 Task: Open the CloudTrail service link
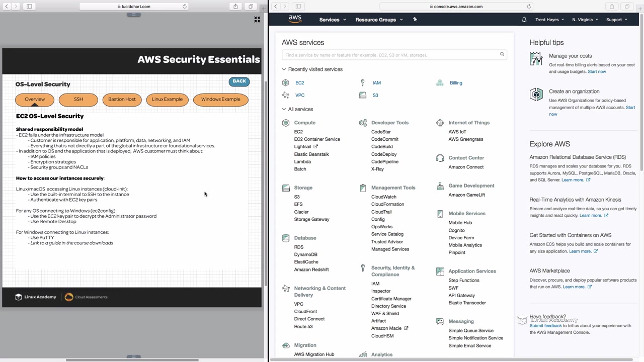point(381,212)
